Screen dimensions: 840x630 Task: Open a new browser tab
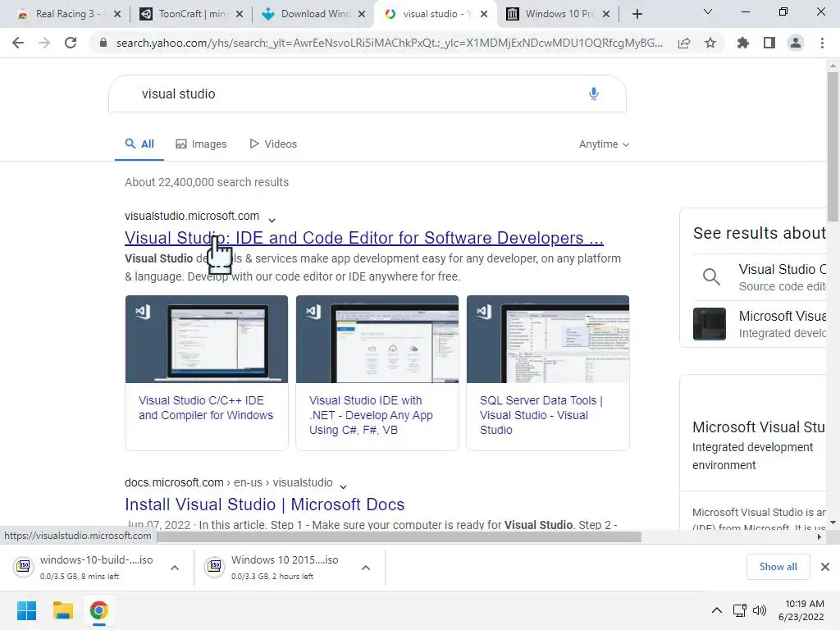tap(637, 14)
